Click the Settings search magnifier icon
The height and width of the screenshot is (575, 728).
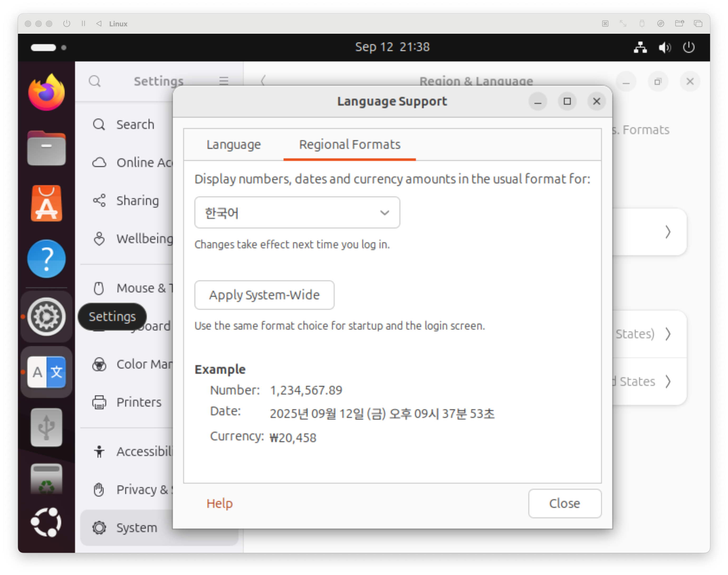tap(95, 81)
